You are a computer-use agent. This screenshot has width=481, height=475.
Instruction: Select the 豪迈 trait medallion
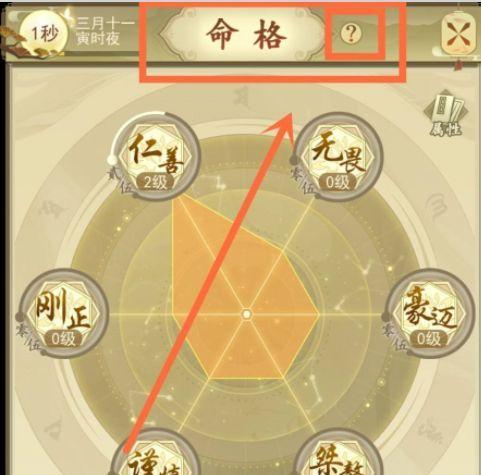click(430, 314)
